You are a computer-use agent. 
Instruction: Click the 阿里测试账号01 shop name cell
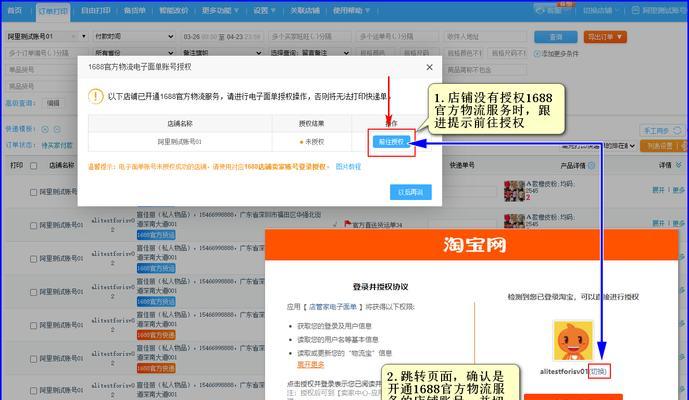pyautogui.click(x=179, y=142)
